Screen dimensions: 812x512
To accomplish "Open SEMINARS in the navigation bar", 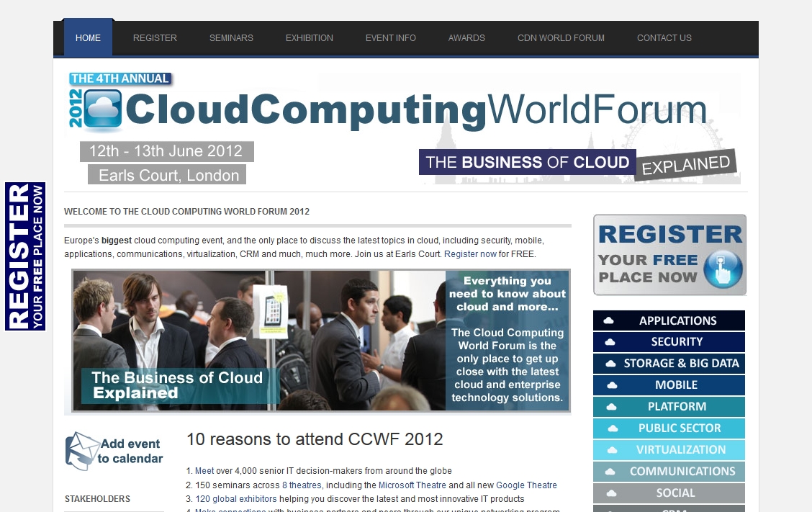I will pos(231,38).
